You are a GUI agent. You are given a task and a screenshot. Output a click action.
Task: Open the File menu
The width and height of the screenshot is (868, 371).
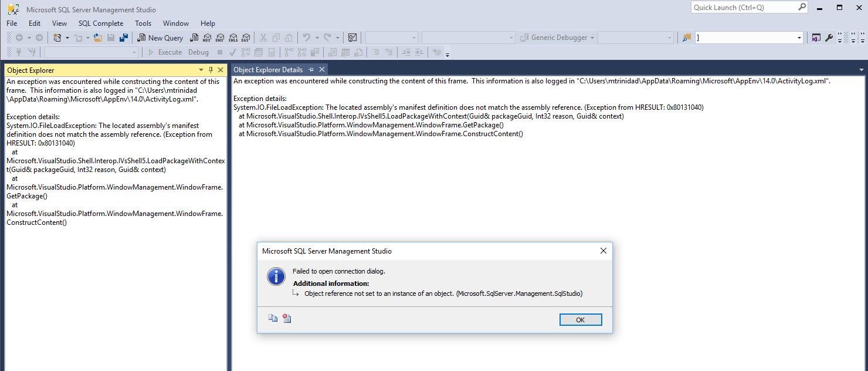click(x=12, y=23)
